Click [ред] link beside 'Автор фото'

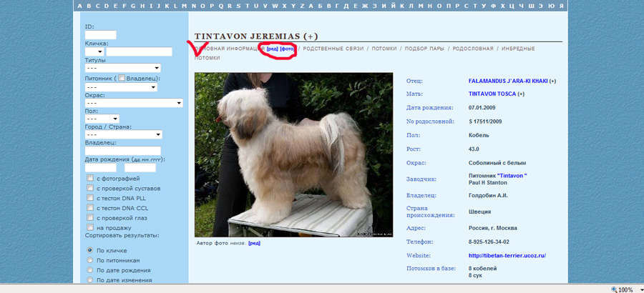coord(254,243)
